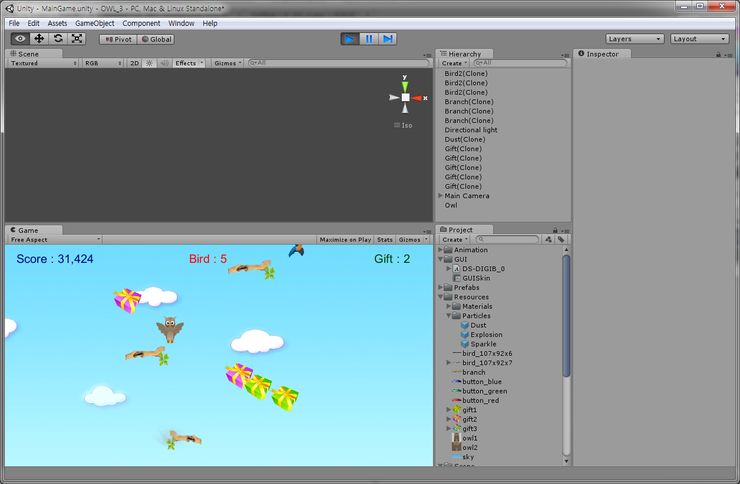
Task: Open Scene view Gizmos dropdown
Action: click(x=227, y=63)
